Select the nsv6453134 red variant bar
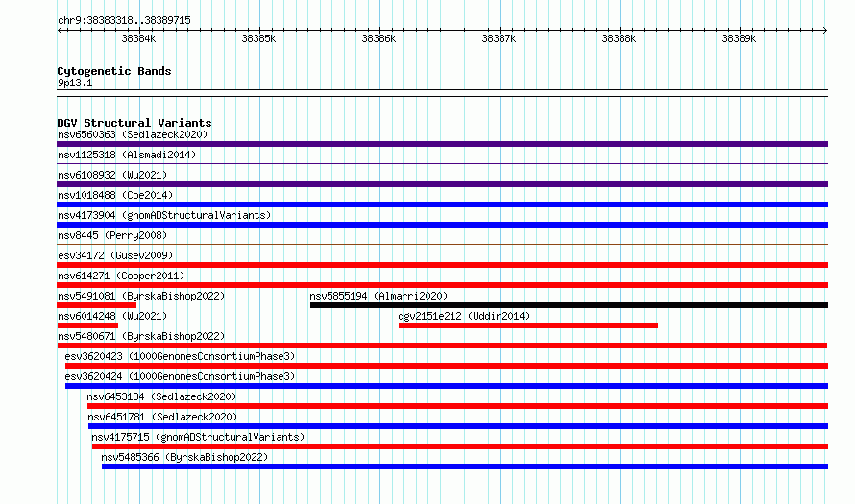The width and height of the screenshot is (855, 504). (x=457, y=406)
